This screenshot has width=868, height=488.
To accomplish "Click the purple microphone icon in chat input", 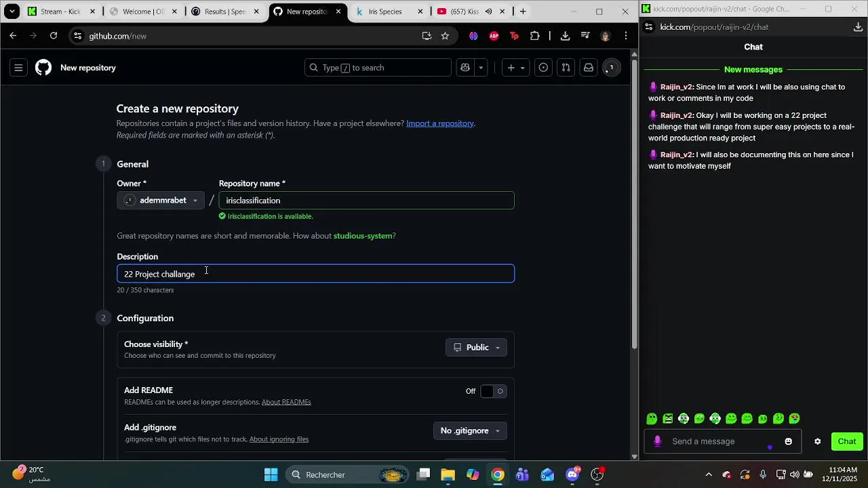I will coord(657,442).
